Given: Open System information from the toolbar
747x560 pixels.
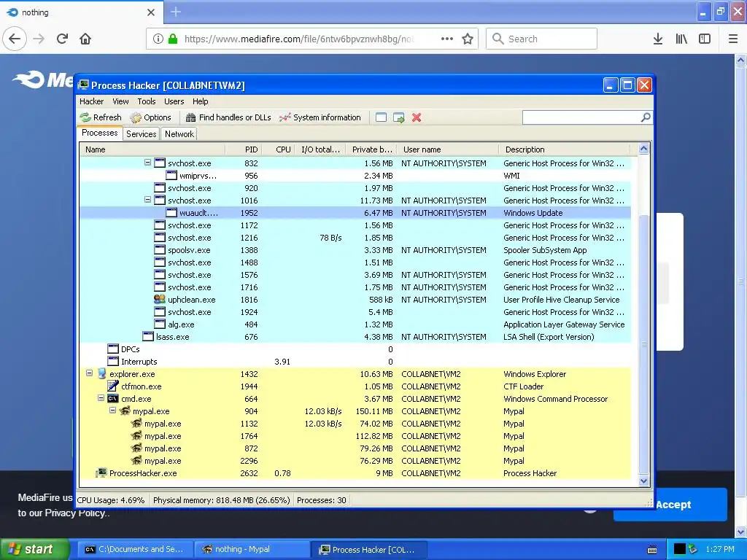Looking at the screenshot, I should pyautogui.click(x=320, y=117).
